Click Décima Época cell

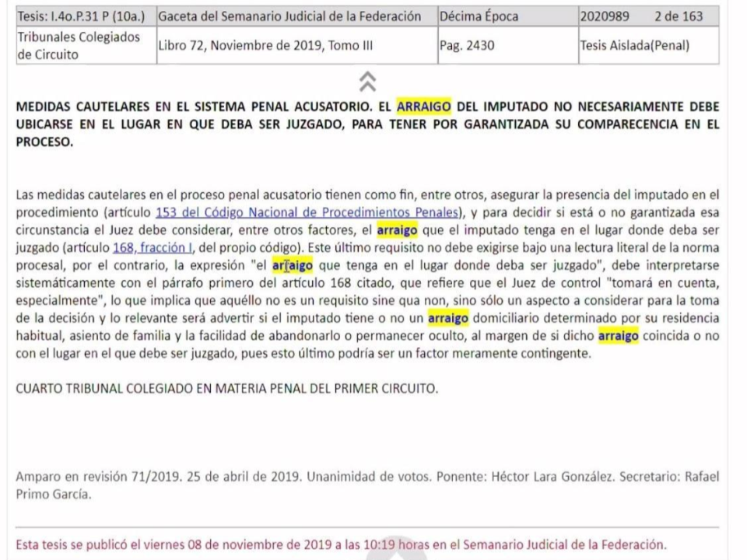point(508,16)
